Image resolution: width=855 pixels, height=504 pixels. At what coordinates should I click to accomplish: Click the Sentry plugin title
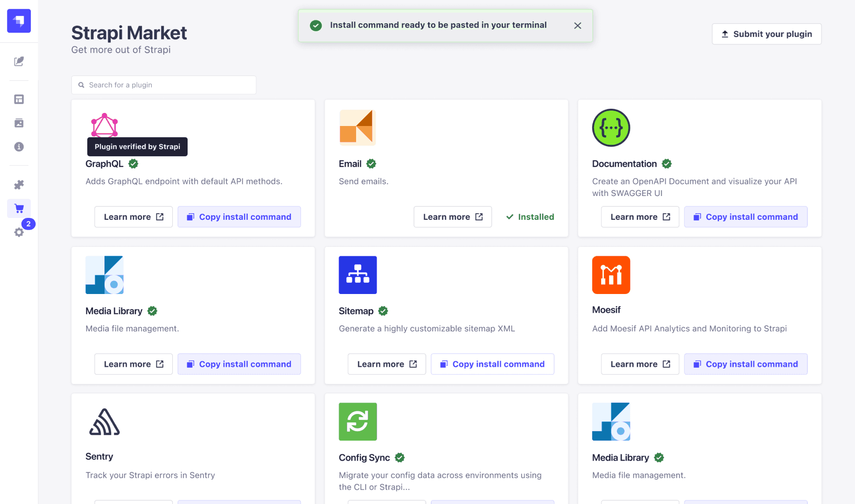99,456
